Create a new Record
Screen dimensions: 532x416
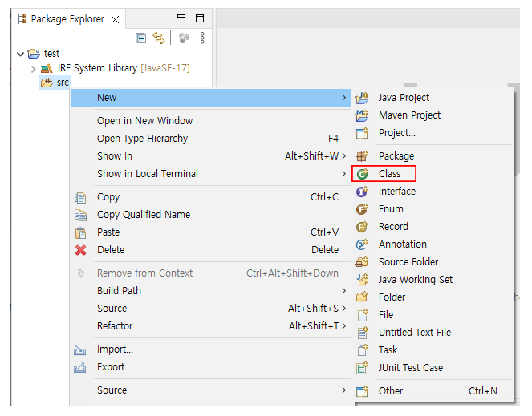click(x=433, y=227)
